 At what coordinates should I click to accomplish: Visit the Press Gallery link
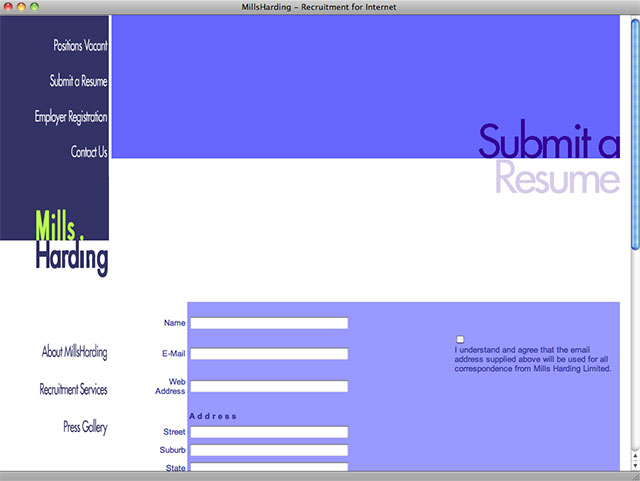(85, 427)
